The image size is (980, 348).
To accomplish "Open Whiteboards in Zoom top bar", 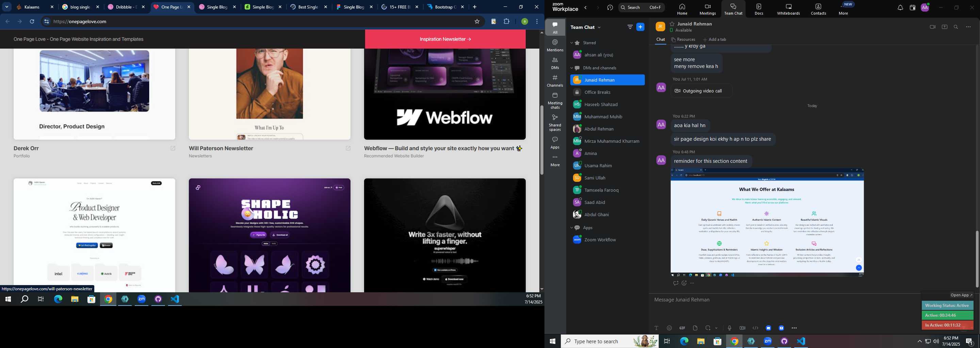I will tap(788, 10).
